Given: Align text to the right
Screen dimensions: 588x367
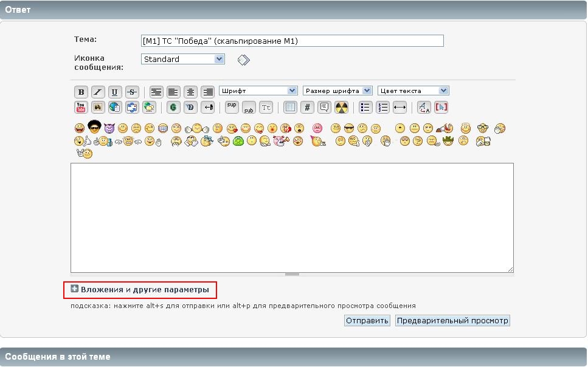Looking at the screenshot, I should pos(207,92).
